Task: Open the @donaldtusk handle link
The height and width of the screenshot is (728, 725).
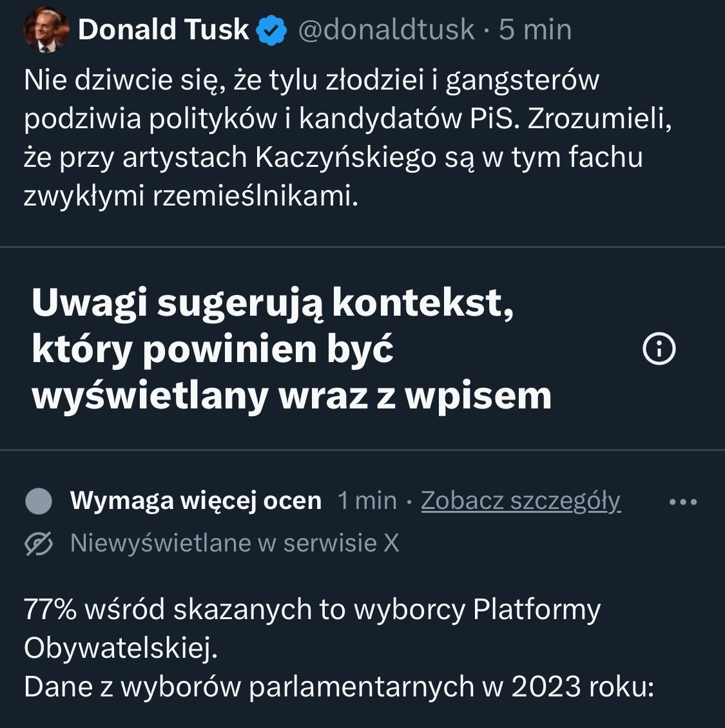Action: (x=385, y=30)
